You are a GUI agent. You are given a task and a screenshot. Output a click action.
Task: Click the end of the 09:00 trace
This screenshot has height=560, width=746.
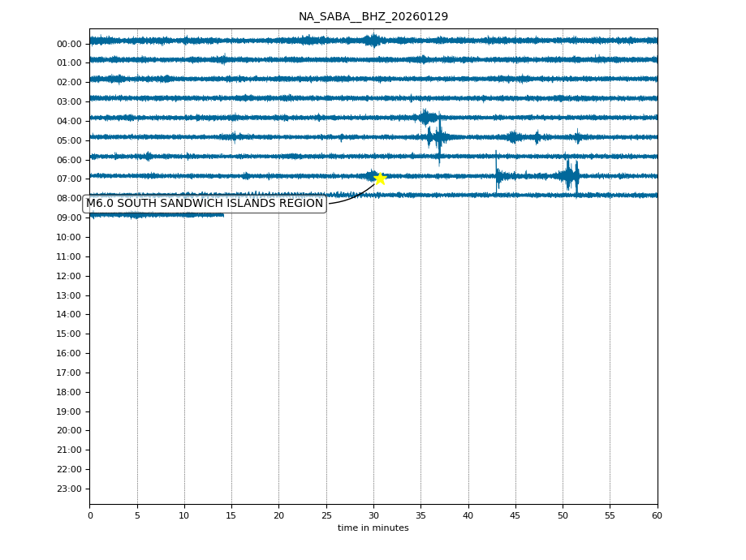coord(223,214)
